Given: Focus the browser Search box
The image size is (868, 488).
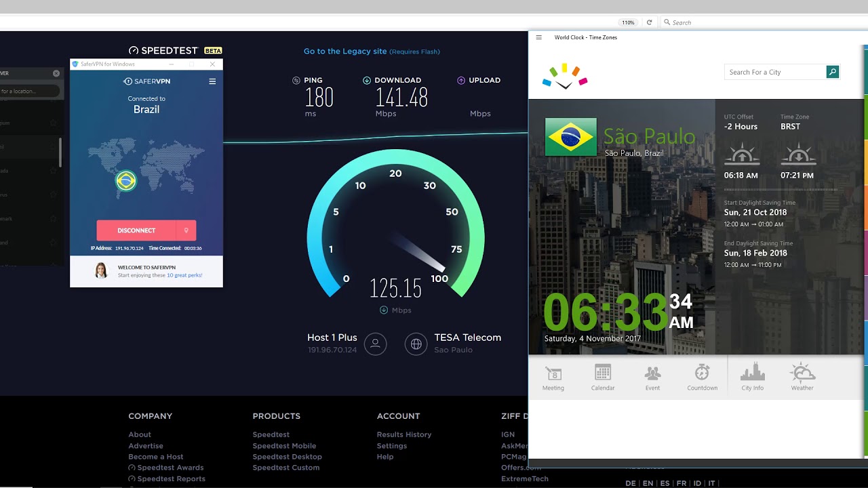Looking at the screenshot, I should point(763,22).
